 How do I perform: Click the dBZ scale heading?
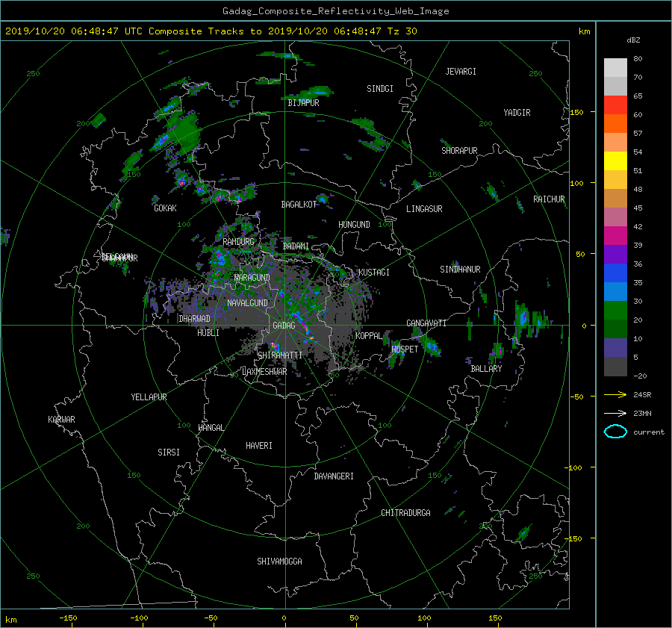[633, 40]
